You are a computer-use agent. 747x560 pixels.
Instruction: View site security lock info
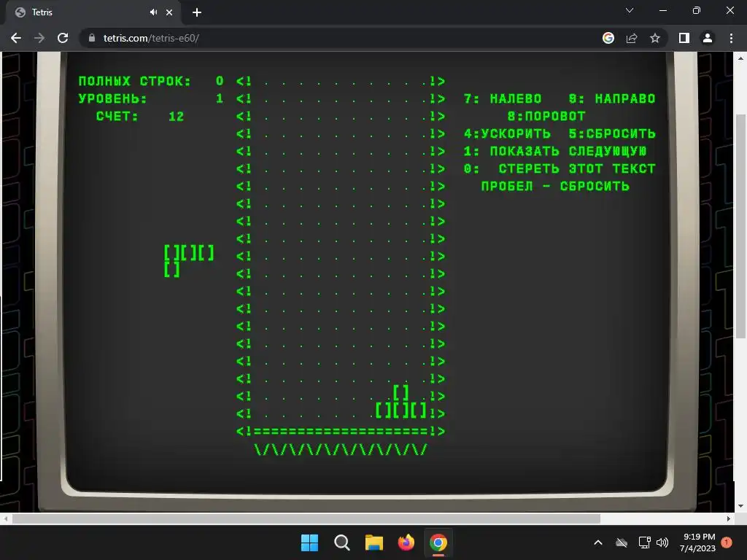(92, 38)
